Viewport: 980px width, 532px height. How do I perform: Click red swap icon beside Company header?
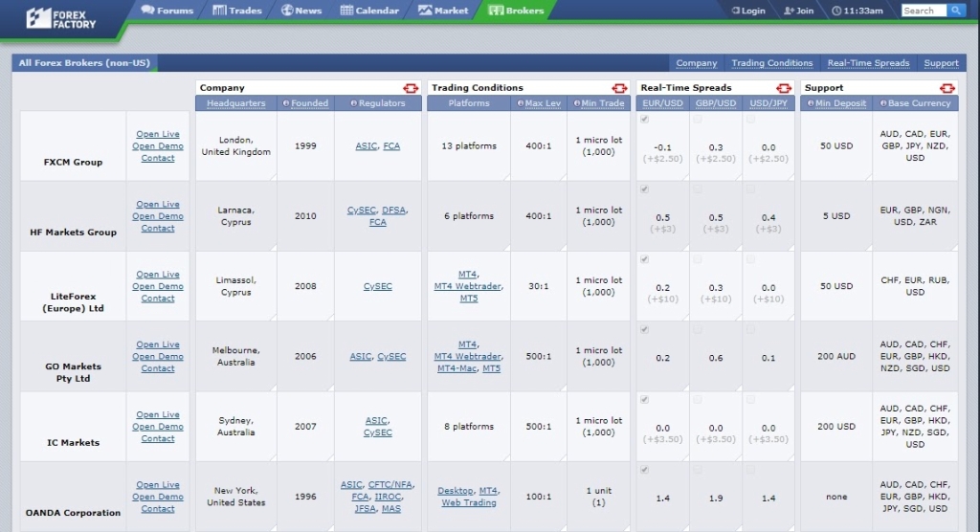[x=411, y=88]
